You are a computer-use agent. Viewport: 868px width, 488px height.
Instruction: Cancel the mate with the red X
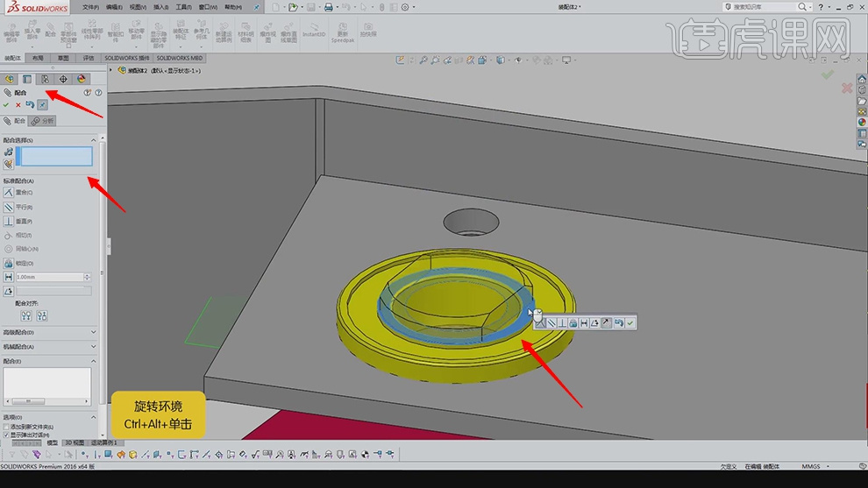point(18,105)
